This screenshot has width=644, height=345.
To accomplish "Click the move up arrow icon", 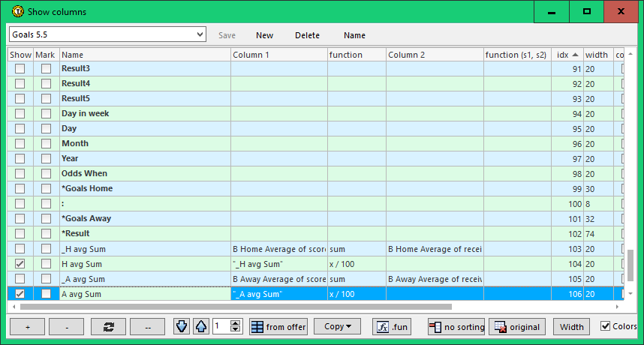I will [x=201, y=327].
